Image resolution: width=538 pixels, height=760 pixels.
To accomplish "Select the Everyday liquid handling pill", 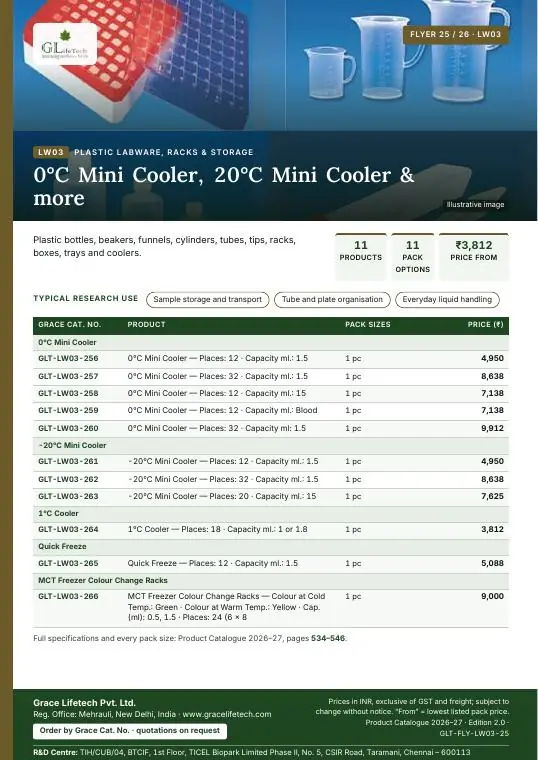I will pyautogui.click(x=447, y=300).
